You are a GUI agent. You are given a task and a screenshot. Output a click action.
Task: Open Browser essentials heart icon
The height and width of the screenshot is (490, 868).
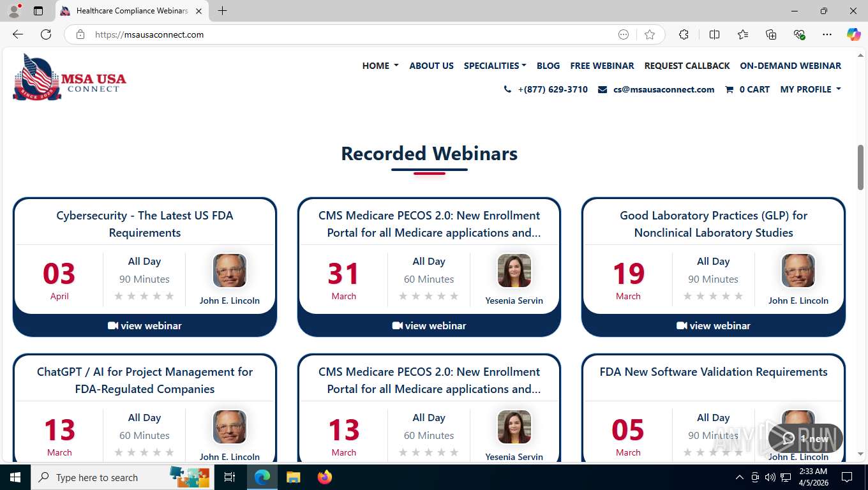click(x=799, y=34)
